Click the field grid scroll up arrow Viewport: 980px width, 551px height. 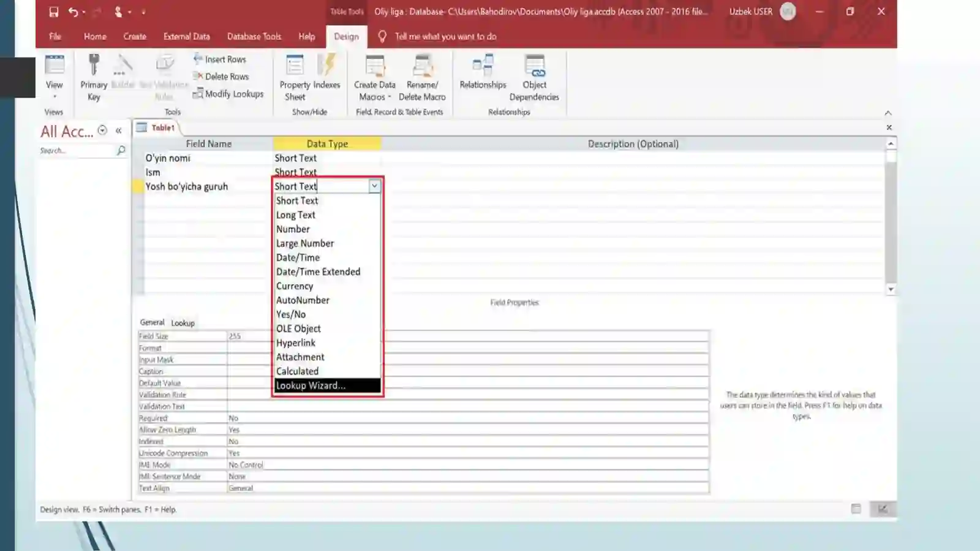coord(891,143)
